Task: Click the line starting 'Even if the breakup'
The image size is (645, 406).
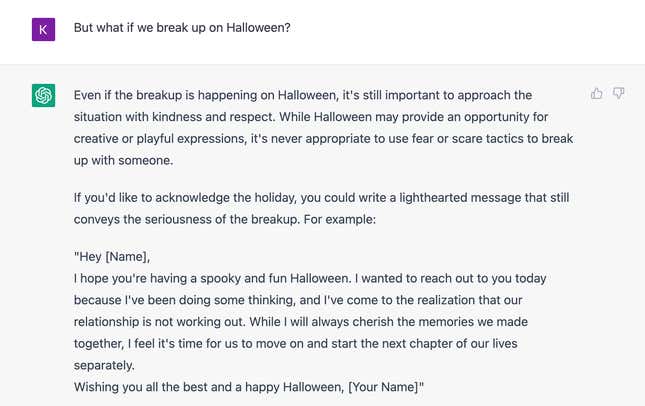Action: coord(303,95)
